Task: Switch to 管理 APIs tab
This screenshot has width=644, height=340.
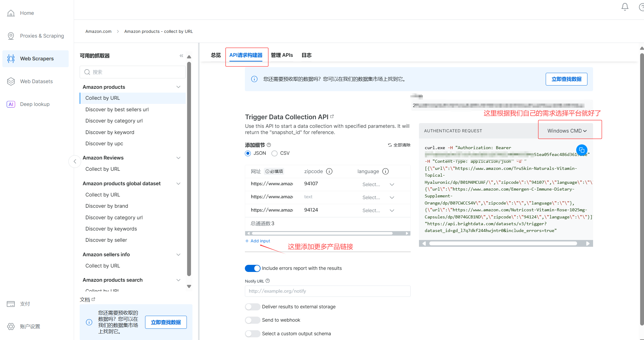Action: (x=282, y=55)
